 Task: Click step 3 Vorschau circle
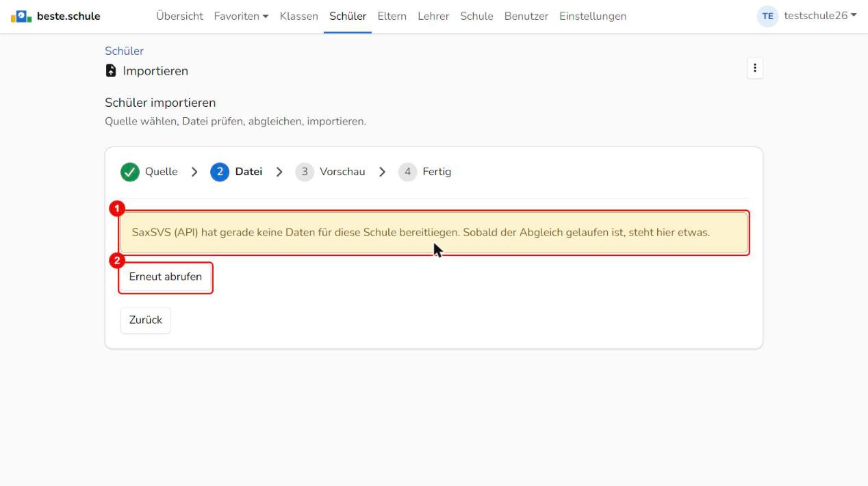(304, 172)
